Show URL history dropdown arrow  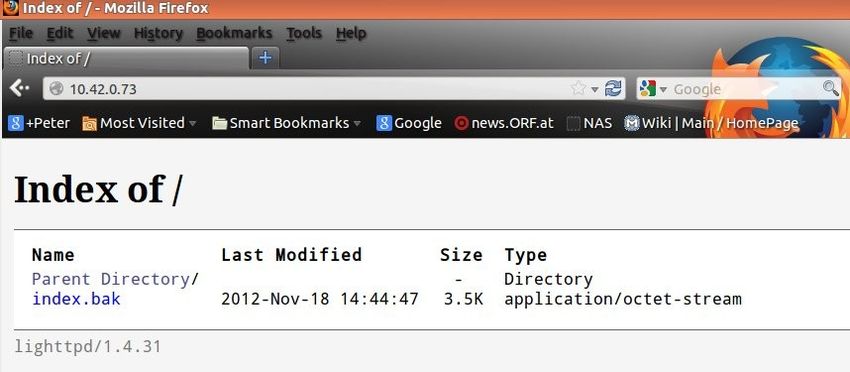[x=595, y=89]
